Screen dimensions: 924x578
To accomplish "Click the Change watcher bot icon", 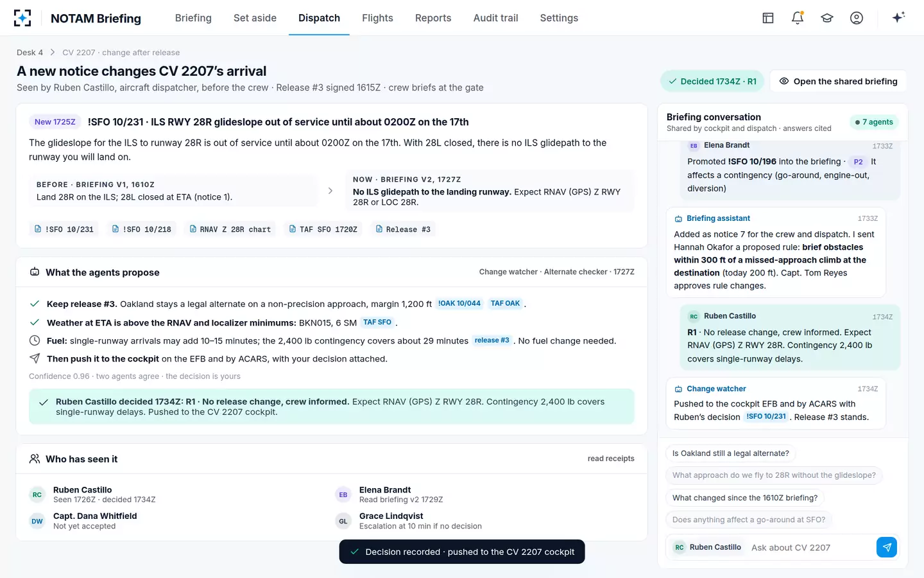I will click(678, 389).
